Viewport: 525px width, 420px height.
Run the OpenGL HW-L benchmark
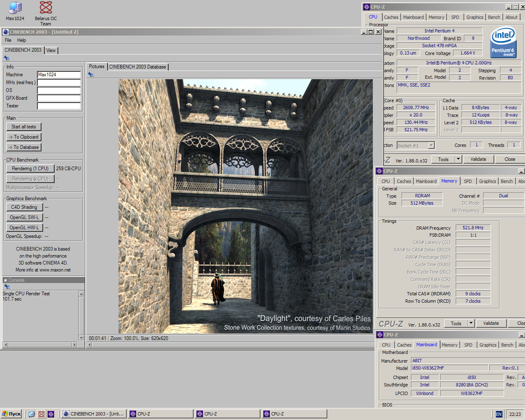pyautogui.click(x=24, y=228)
